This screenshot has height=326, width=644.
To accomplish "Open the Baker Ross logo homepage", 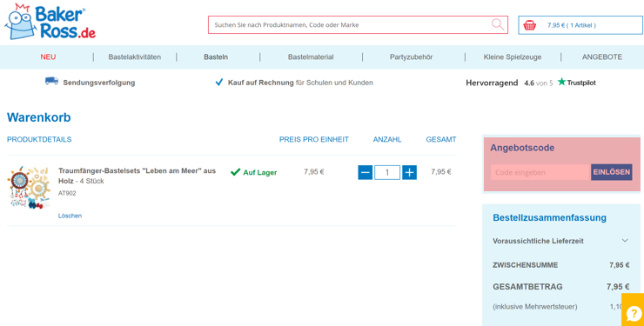I will [50, 22].
